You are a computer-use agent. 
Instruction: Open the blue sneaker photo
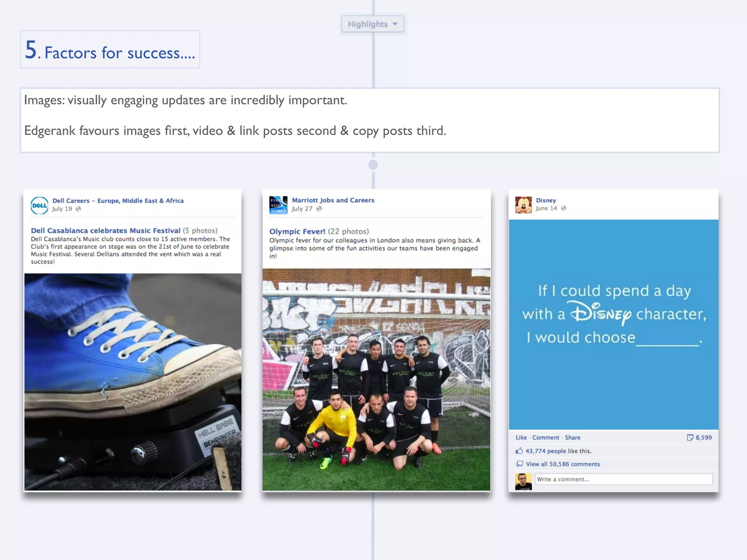(x=133, y=382)
